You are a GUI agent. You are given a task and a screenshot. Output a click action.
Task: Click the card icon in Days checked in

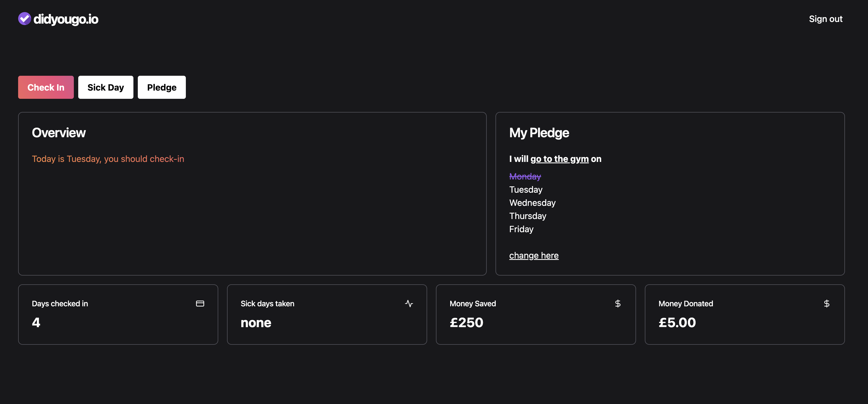click(200, 304)
